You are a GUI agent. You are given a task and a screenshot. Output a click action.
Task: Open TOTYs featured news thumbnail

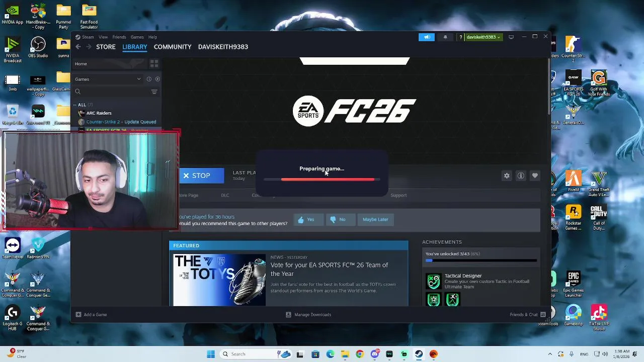coord(219,280)
